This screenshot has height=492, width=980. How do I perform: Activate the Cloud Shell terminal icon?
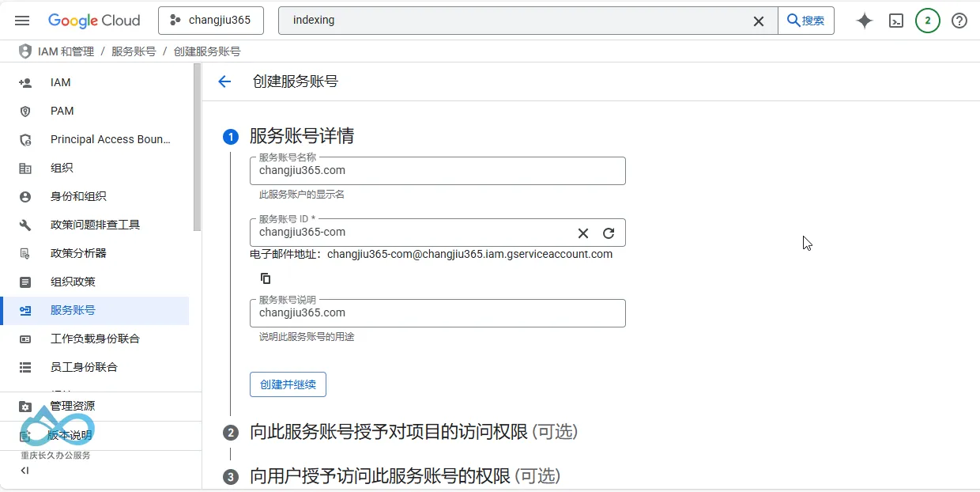tap(896, 21)
